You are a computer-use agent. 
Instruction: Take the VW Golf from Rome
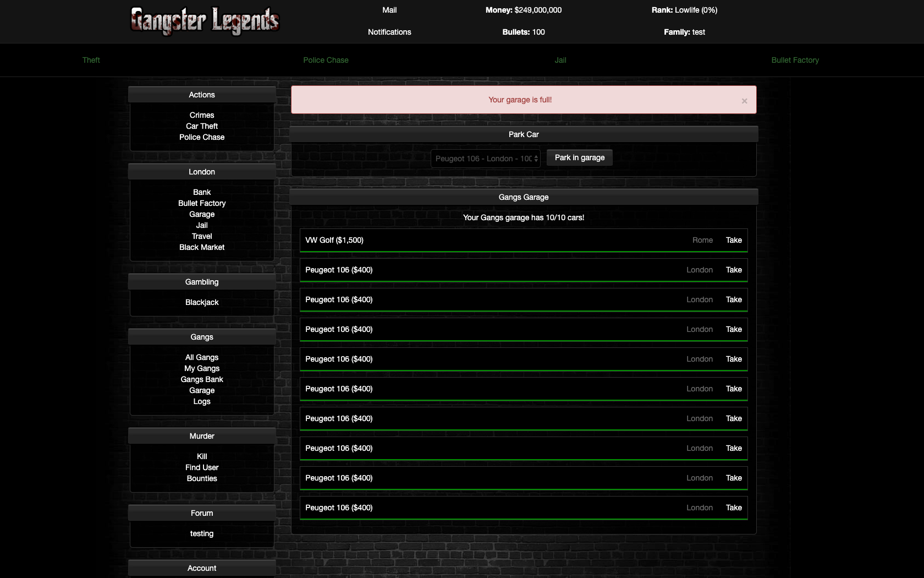coord(733,240)
